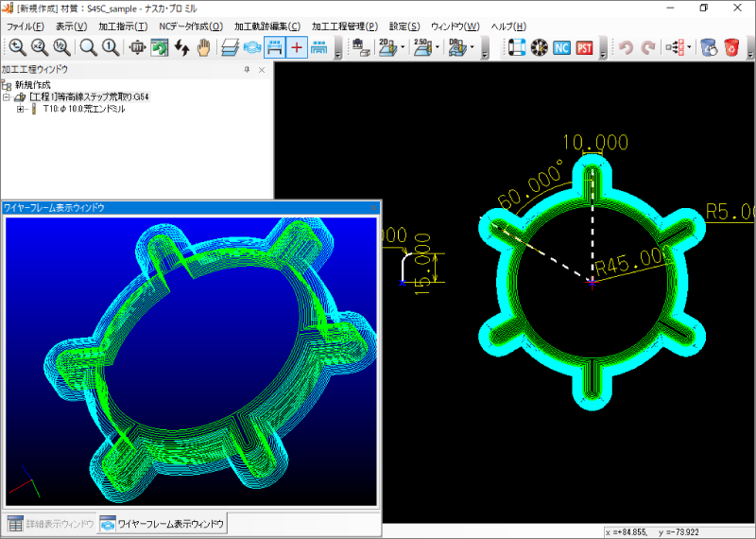Select the 新規作成 root tree node
Viewport: 756px width, 539px height.
[x=32, y=85]
